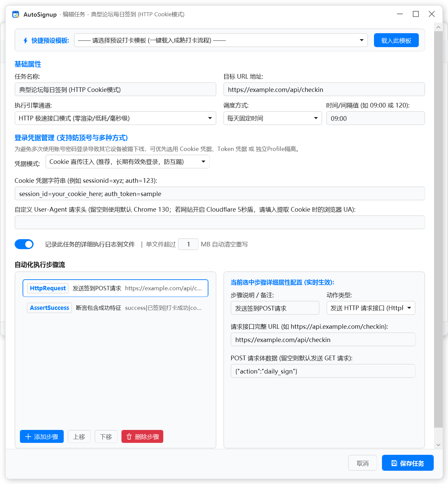
Task: Click the scrollbar up arrow
Action: 438,27
